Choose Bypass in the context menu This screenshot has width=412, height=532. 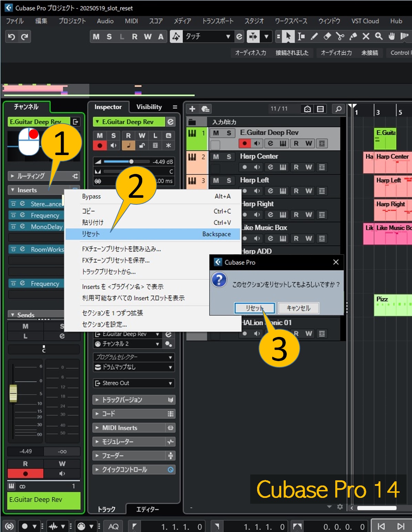click(x=153, y=196)
